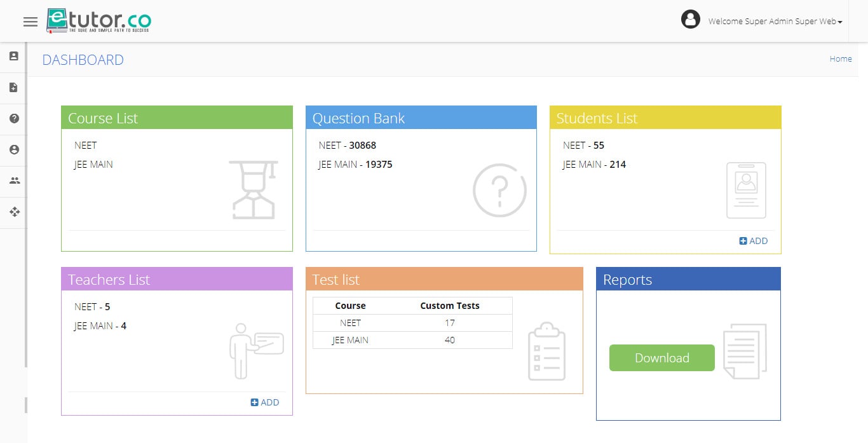Viewport: 868px width, 443px height.
Task: Click the value 40 in Test list
Action: point(450,340)
